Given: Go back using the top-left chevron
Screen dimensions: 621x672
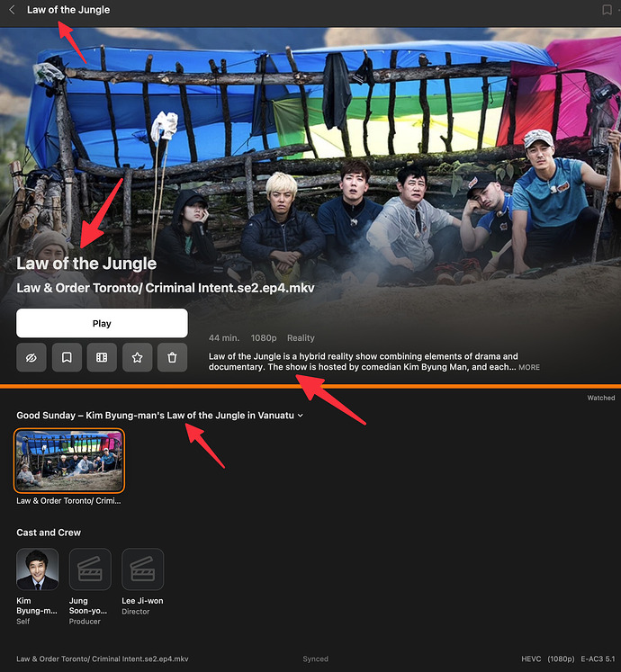Looking at the screenshot, I should [x=12, y=9].
